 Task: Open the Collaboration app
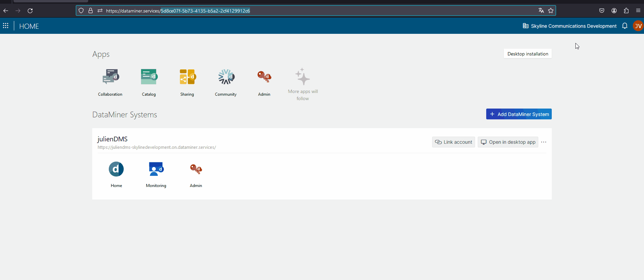(x=110, y=82)
